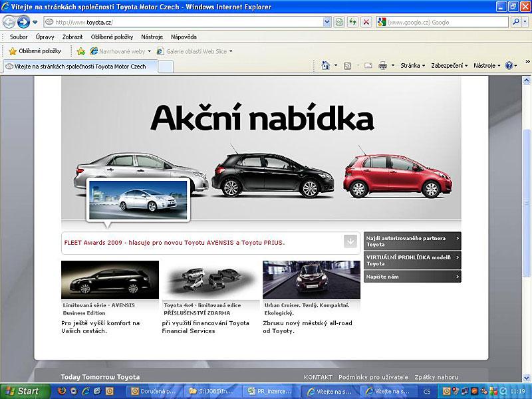Expand the Print options dropdown arrow
Image resolution: width=532 pixels, height=399 pixels.
click(x=393, y=65)
